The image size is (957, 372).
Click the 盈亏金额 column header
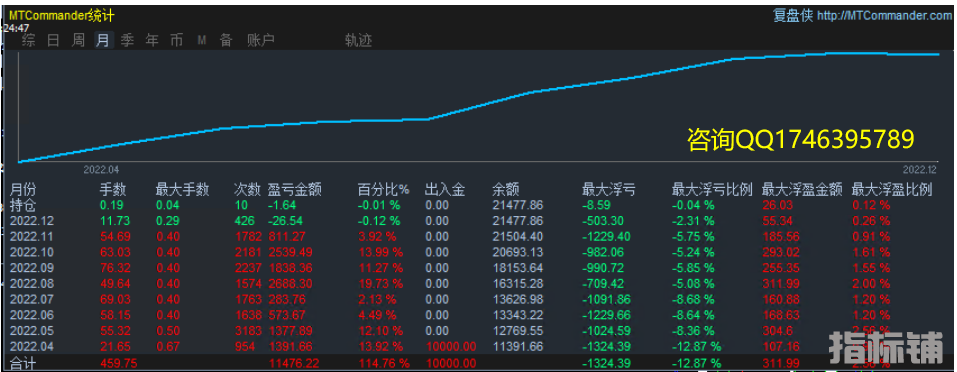(295, 190)
